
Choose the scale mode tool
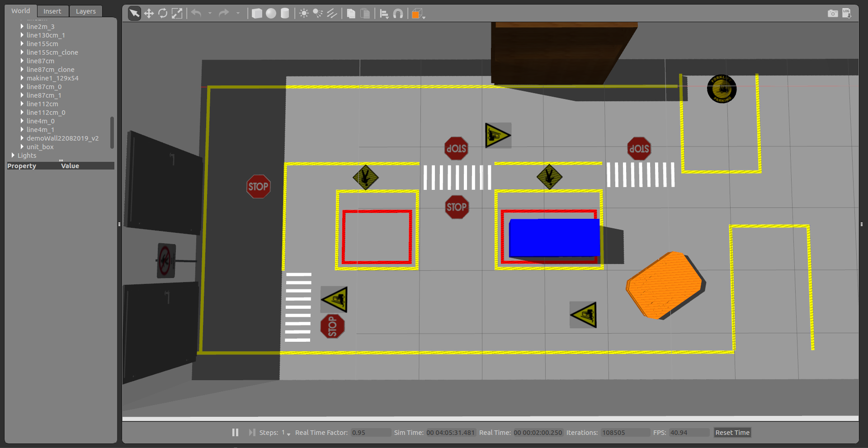click(177, 14)
